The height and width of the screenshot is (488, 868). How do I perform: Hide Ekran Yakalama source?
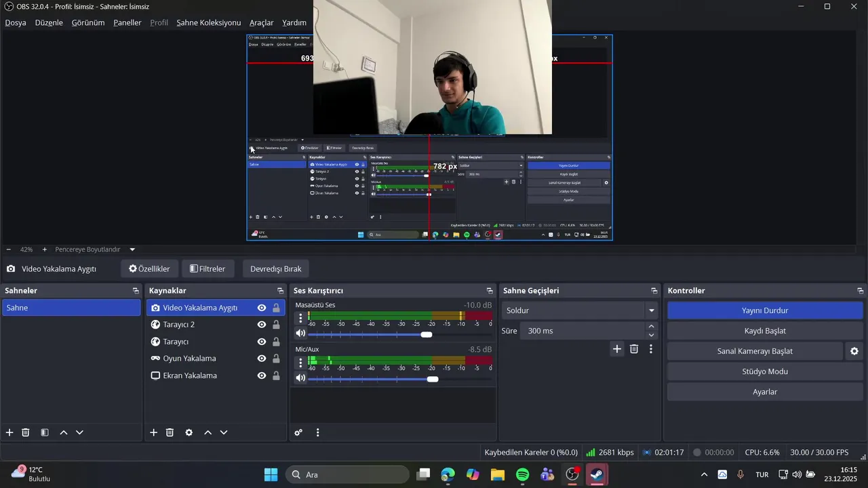[262, 375]
